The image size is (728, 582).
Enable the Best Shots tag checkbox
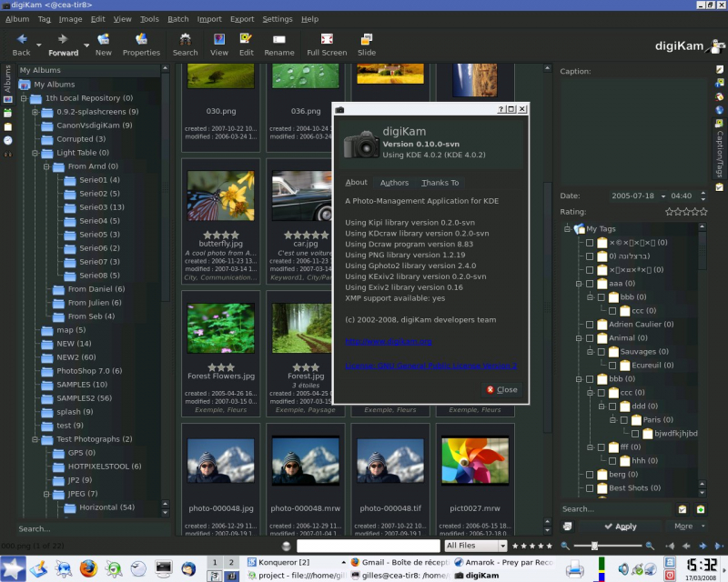[590, 487]
